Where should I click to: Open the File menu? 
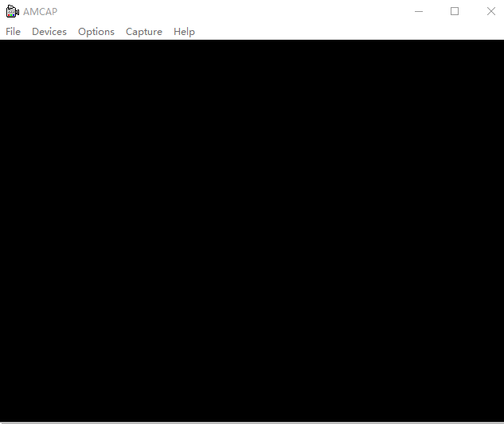[13, 32]
